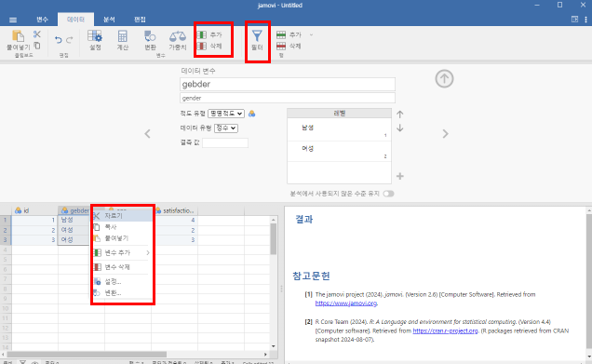Screen dimensions: 592x364
Task: Expand the 변수 추가 submenu arrow
Action: (x=148, y=252)
